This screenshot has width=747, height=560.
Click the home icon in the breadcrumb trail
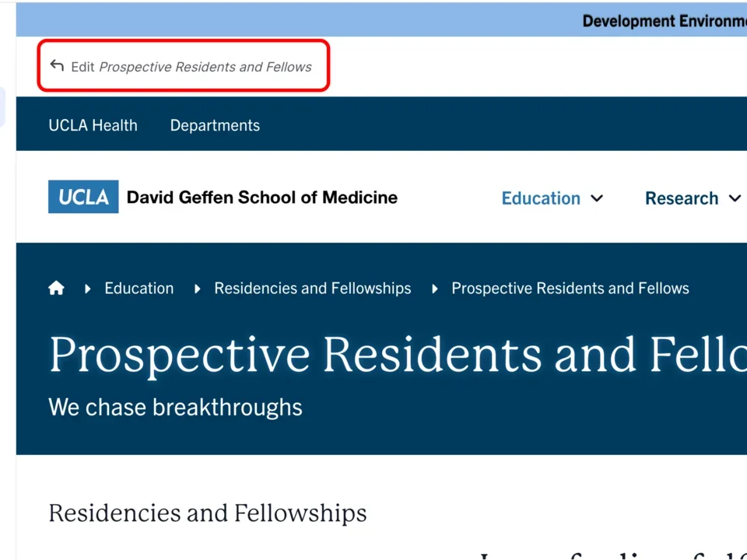pyautogui.click(x=56, y=288)
